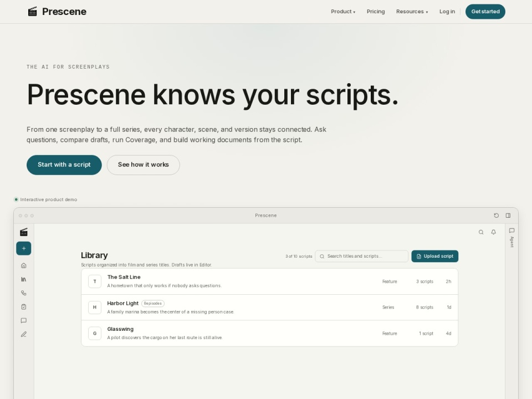The height and width of the screenshot is (399, 532).
Task: Click the linked circles icon in sidebar
Action: pos(24,293)
